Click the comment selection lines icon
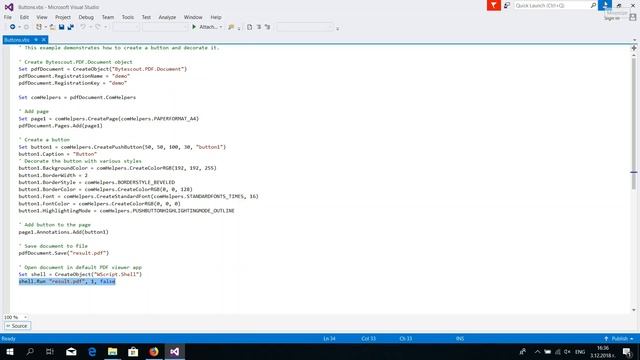This screenshot has width=640, height=360. 259,27
